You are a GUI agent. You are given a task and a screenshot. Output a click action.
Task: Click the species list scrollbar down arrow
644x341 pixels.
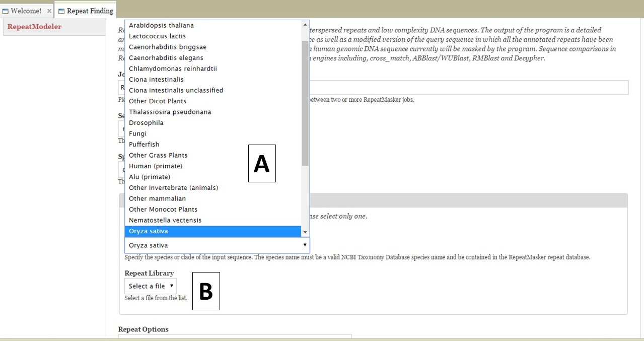point(305,232)
